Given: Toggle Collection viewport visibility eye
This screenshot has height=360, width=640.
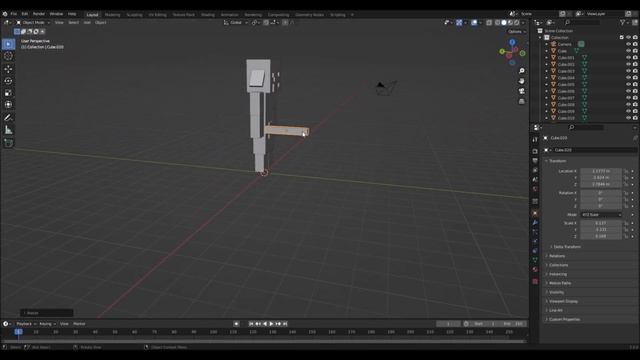Looking at the screenshot, I should (628, 38).
